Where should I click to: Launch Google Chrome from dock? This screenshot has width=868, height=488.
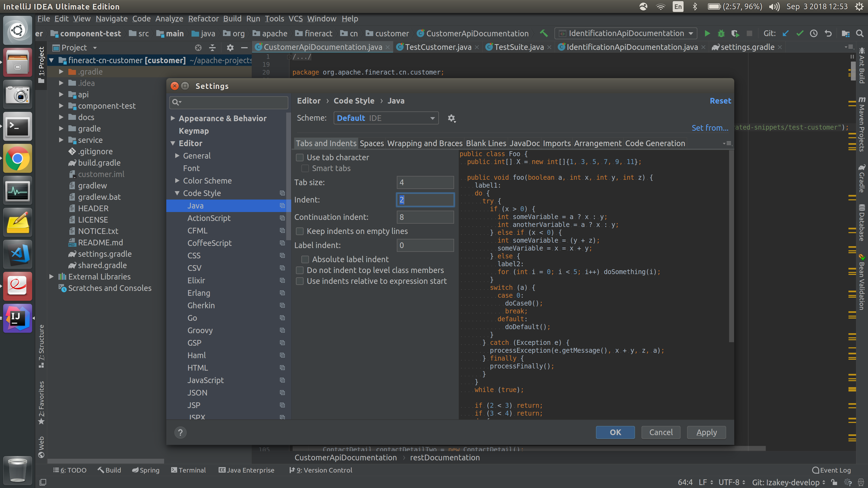pos(18,159)
